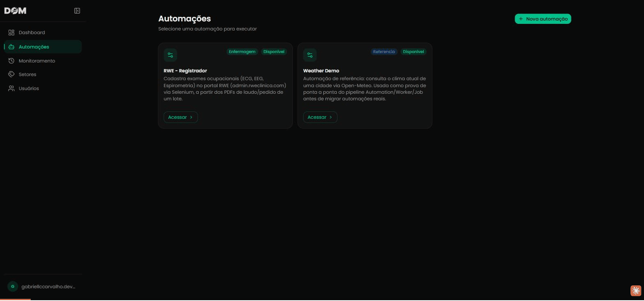The image size is (644, 301).
Task: Click the DOM logo in the sidebar
Action: pos(15,11)
